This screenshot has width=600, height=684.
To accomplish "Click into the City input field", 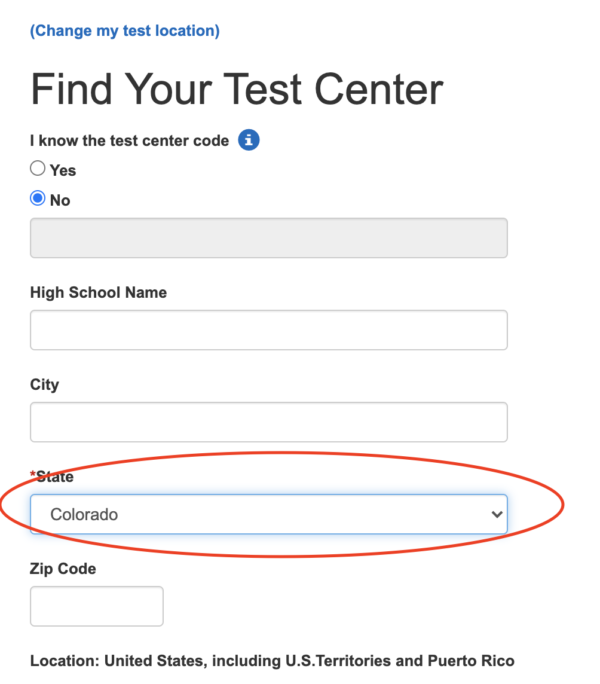I will coord(269,422).
